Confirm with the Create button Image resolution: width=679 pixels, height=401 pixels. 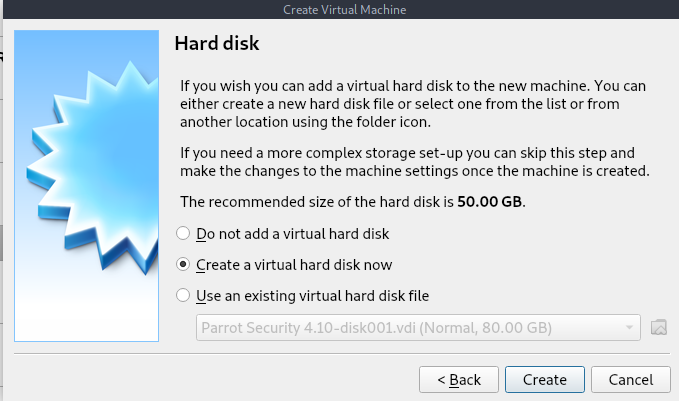click(x=545, y=380)
